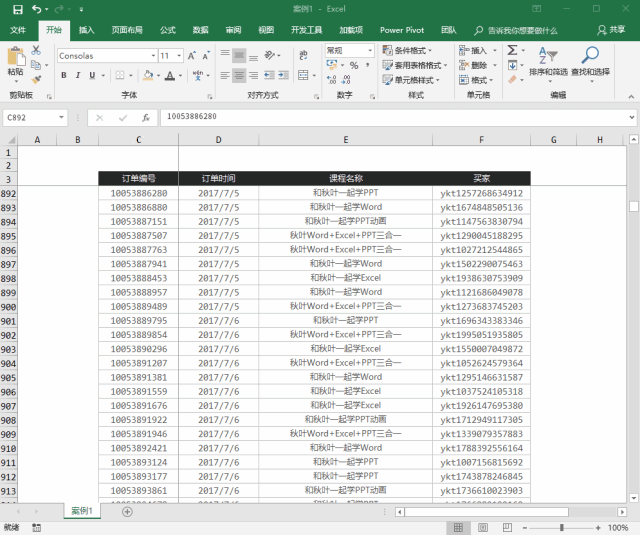Toggle Bold formatting
This screenshot has width=640, height=535.
64,75
